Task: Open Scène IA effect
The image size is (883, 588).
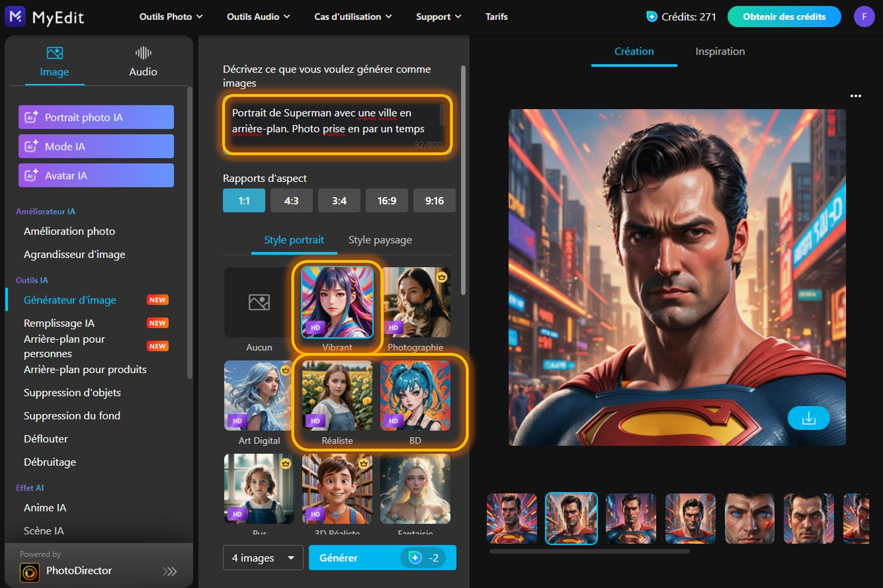Action: pyautogui.click(x=44, y=531)
